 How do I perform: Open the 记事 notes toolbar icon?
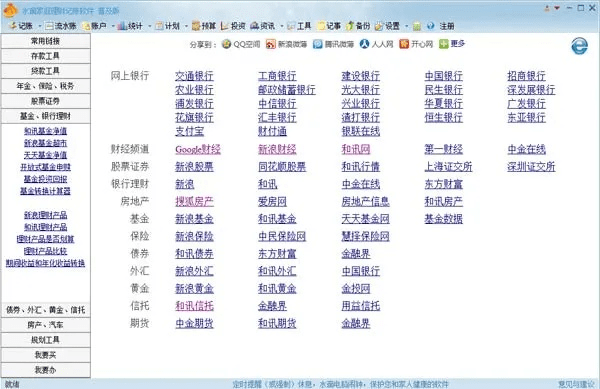(321, 26)
